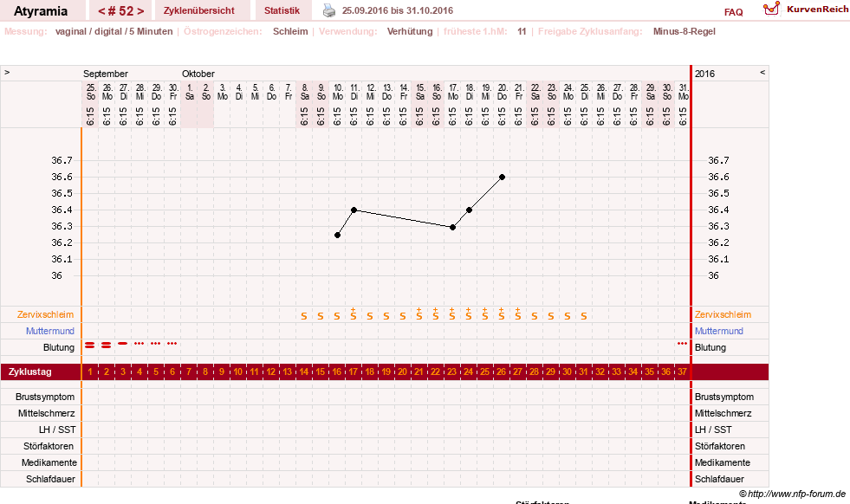Click the left Blutung row label
The height and width of the screenshot is (504, 850).
tap(59, 347)
